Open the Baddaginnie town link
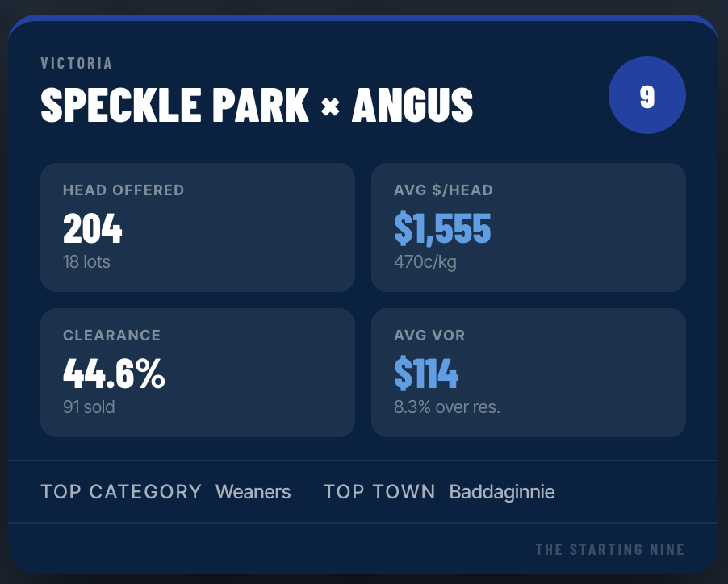Viewport: 728px width, 584px height. click(x=502, y=492)
